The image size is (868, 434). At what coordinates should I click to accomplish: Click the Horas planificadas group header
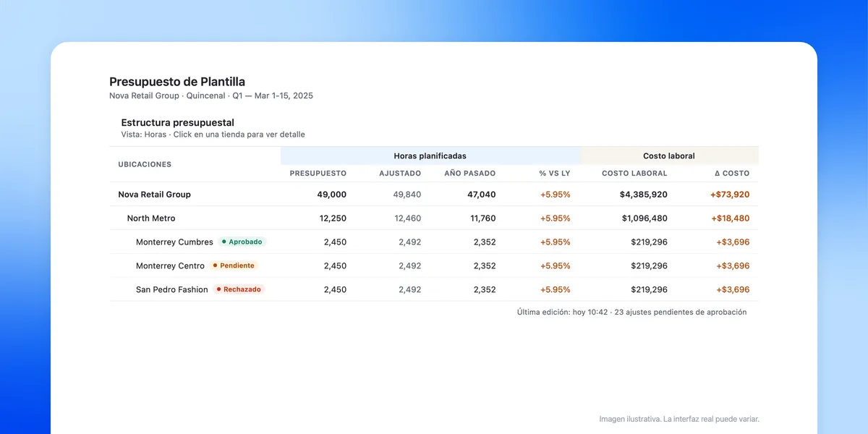pyautogui.click(x=430, y=156)
